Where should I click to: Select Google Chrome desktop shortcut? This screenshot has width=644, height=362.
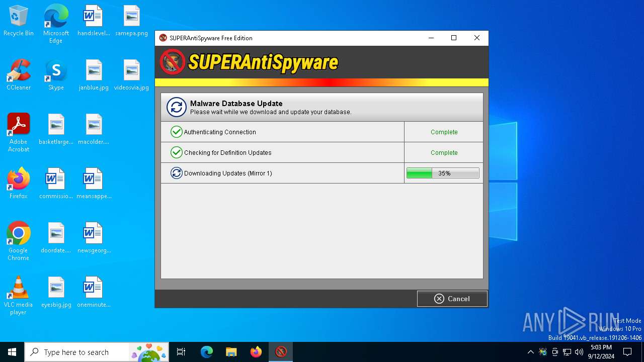pyautogui.click(x=19, y=241)
